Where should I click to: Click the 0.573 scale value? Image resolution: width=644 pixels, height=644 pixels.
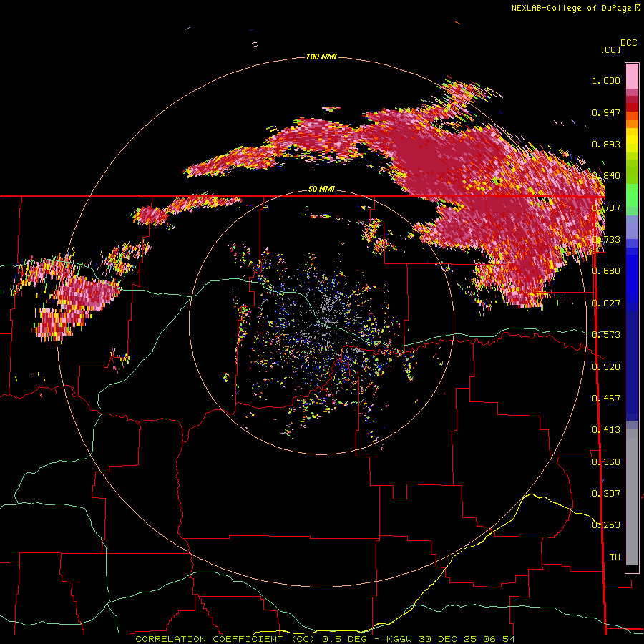tap(606, 335)
